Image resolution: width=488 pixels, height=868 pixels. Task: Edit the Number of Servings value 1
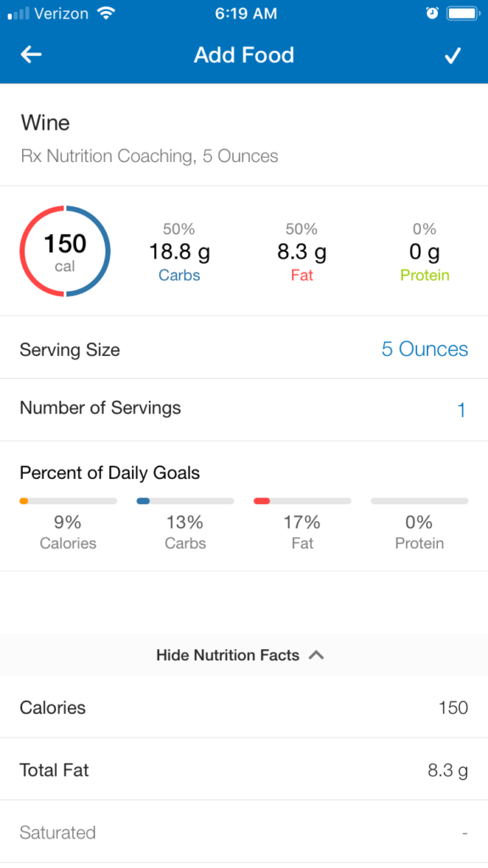462,410
